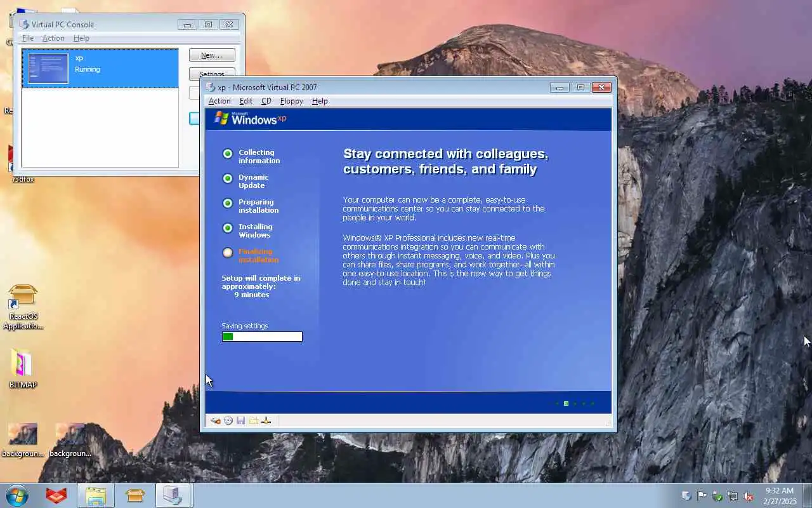
Task: Open Action menu in xp VM window
Action: pyautogui.click(x=219, y=101)
